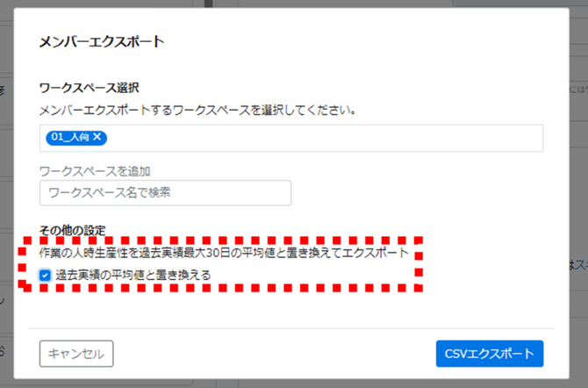
Task: Select the ワークスペース選択 section heading
Action: tap(90, 88)
